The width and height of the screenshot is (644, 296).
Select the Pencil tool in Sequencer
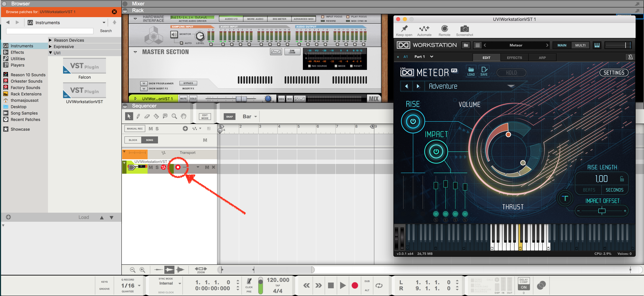(x=138, y=116)
